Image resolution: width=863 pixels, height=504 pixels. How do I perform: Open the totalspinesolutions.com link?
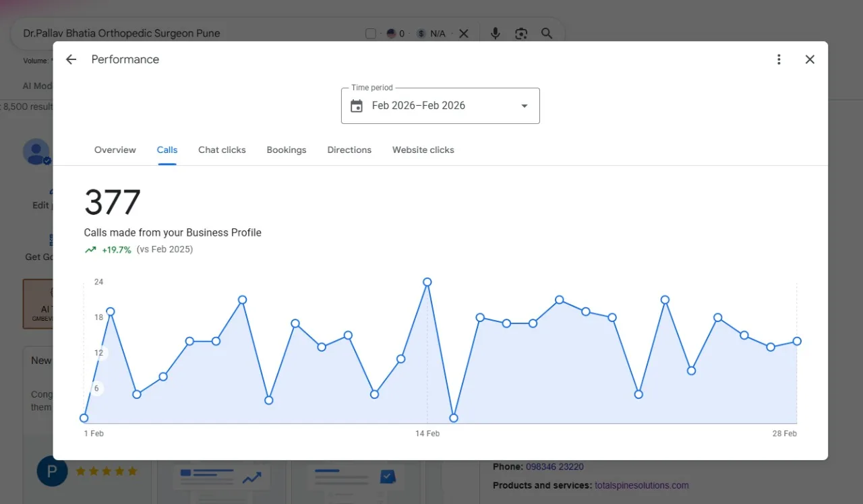pyautogui.click(x=642, y=485)
